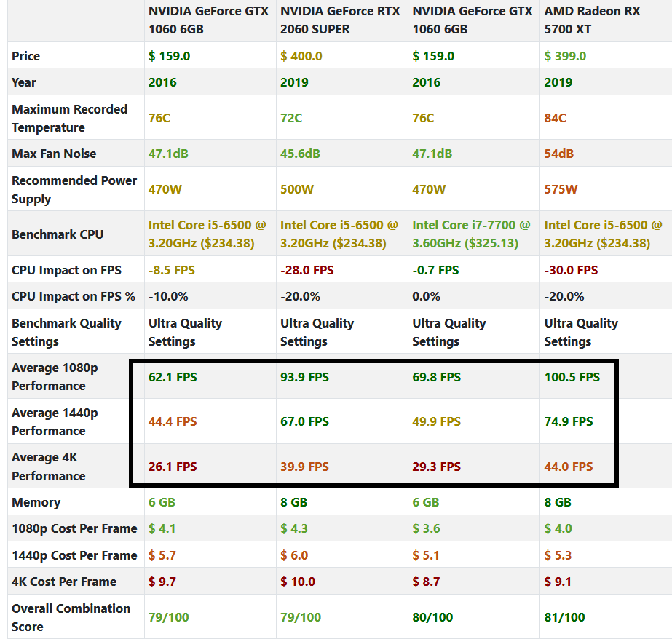Image resolution: width=672 pixels, height=639 pixels.
Task: Click the 80/100 combination score
Action: [x=432, y=617]
